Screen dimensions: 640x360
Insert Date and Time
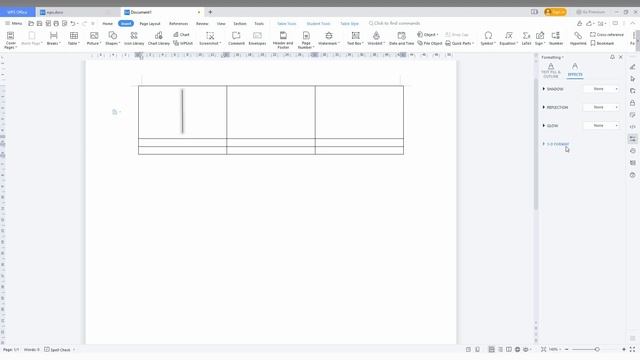402,38
